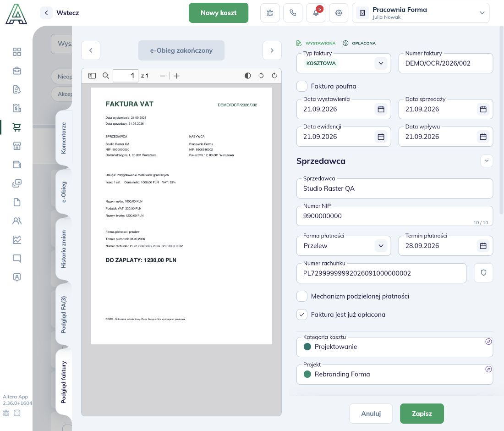The height and width of the screenshot is (431, 504).
Task: Click the e-Obieg zakończony button
Action: (181, 50)
